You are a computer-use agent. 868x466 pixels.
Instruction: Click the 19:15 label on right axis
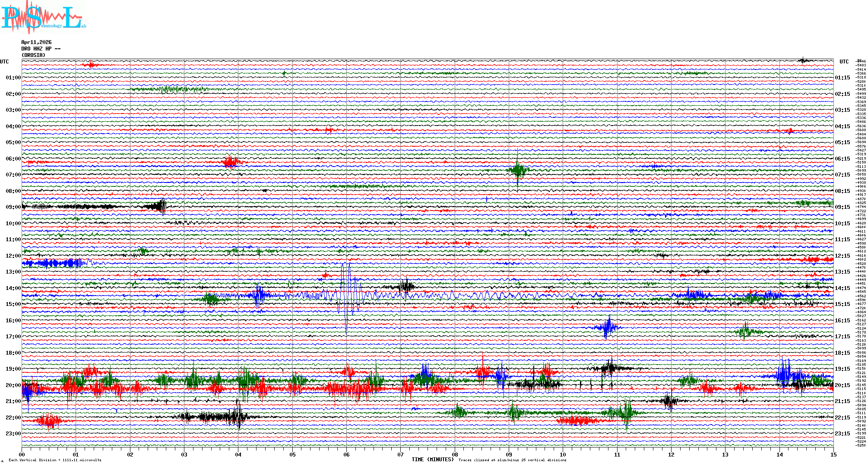pos(842,369)
